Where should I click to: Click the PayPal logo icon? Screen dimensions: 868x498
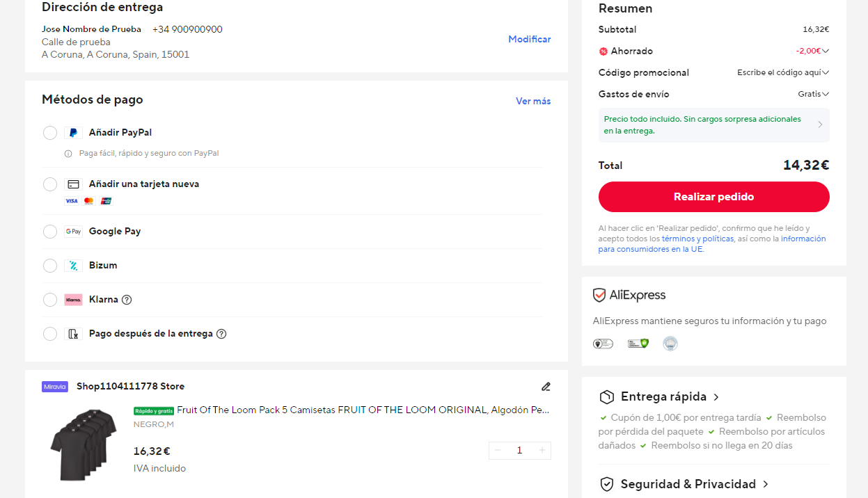point(73,133)
